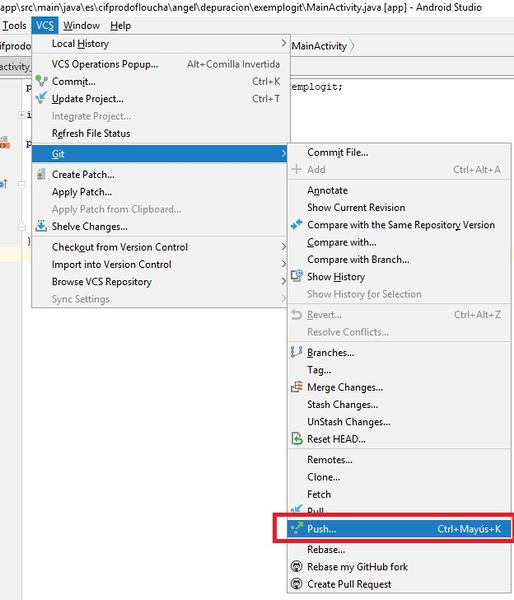This screenshot has height=600, width=514.
Task: Click the Show History icon
Action: pos(297,276)
